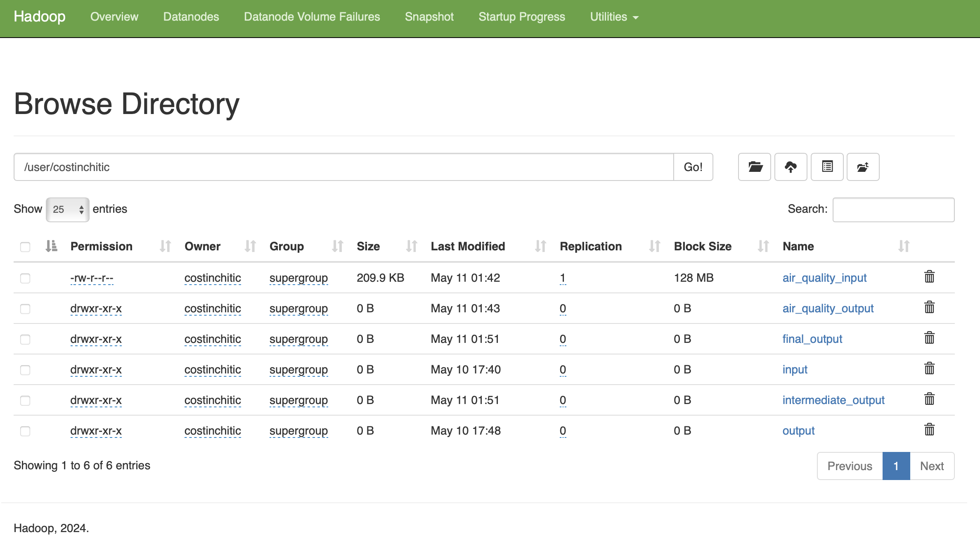Screen dimensions: 980x542
Task: Click the May 10 17:48 modified date
Action: pos(466,430)
